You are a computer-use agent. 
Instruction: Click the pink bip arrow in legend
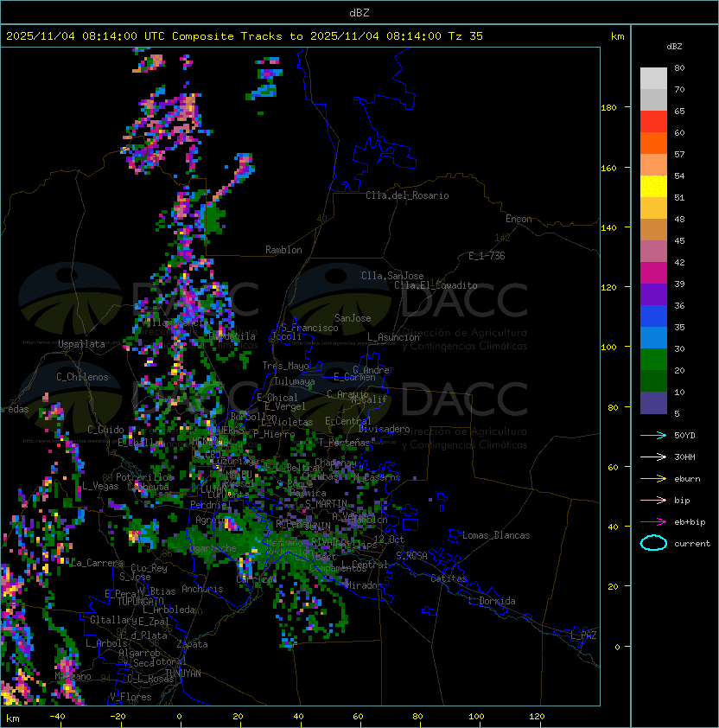click(653, 500)
